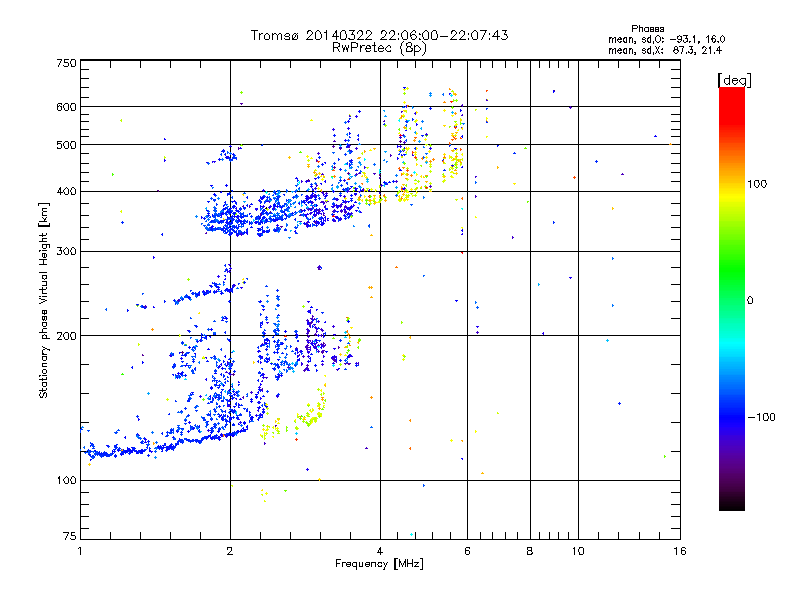The width and height of the screenshot is (800, 600).
Task: Click colorbar tick label "-100"
Action: coord(761,417)
